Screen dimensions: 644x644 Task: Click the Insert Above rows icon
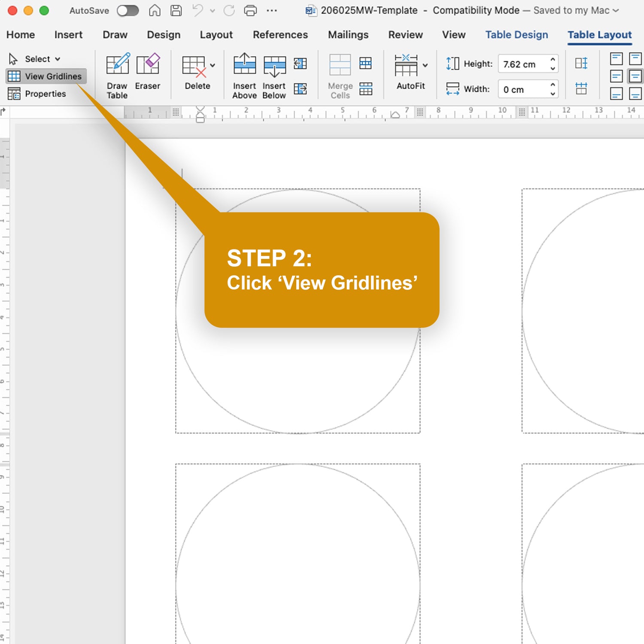pos(244,76)
